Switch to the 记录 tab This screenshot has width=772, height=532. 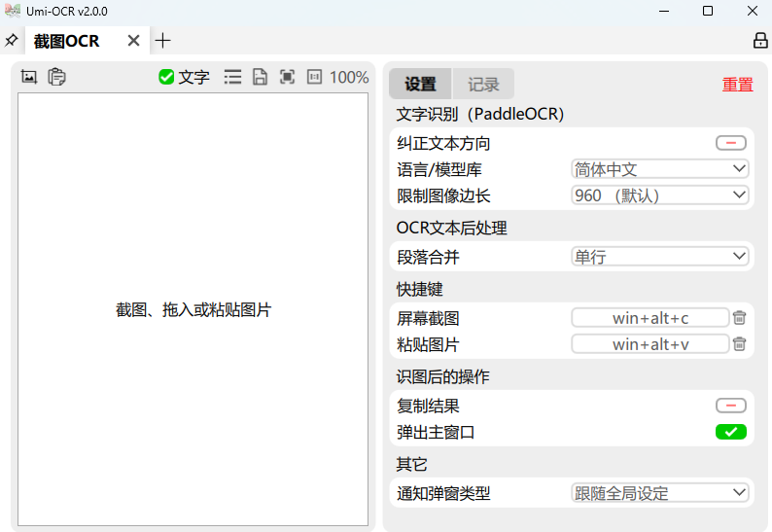pyautogui.click(x=483, y=84)
